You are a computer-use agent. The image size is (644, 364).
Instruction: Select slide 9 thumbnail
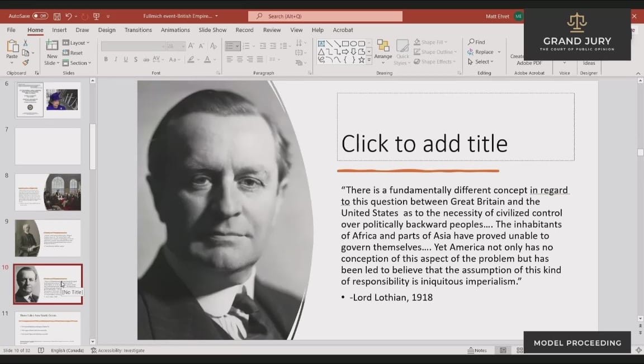coord(48,238)
